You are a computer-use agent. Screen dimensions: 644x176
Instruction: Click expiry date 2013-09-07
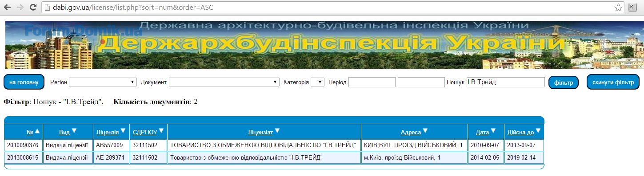524,145
